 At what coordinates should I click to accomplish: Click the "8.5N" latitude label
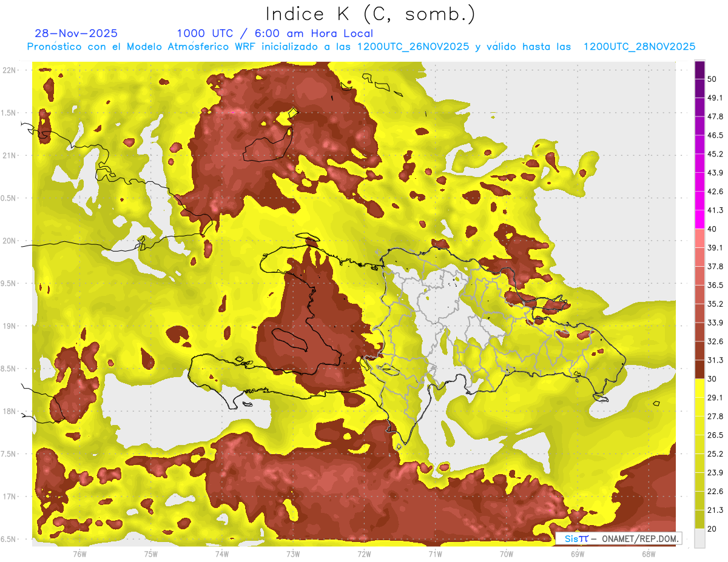tap(9, 369)
